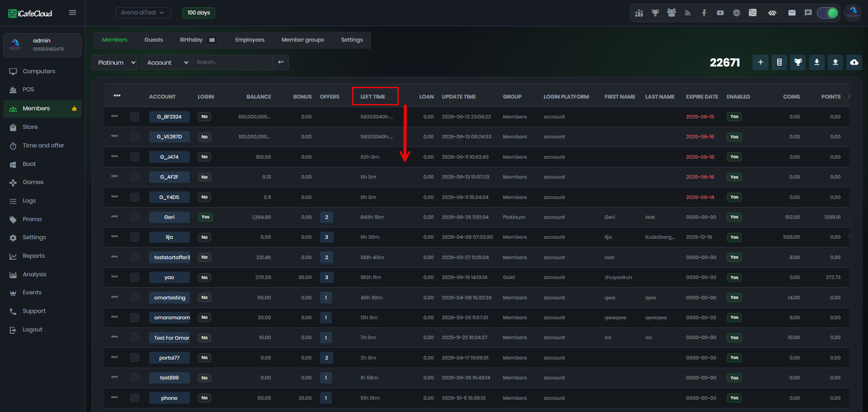868x412 pixels.
Task: Open the admin profile card in the sidebar
Action: click(42, 45)
